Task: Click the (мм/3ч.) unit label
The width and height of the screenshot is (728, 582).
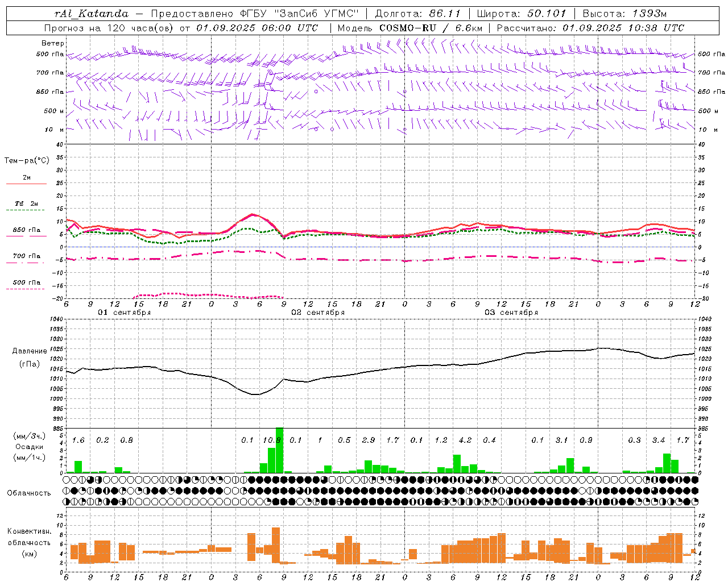Action: [x=29, y=436]
